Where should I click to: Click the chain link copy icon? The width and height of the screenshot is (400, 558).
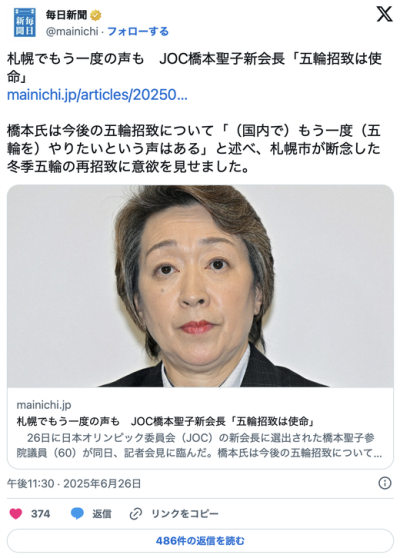pos(136,514)
